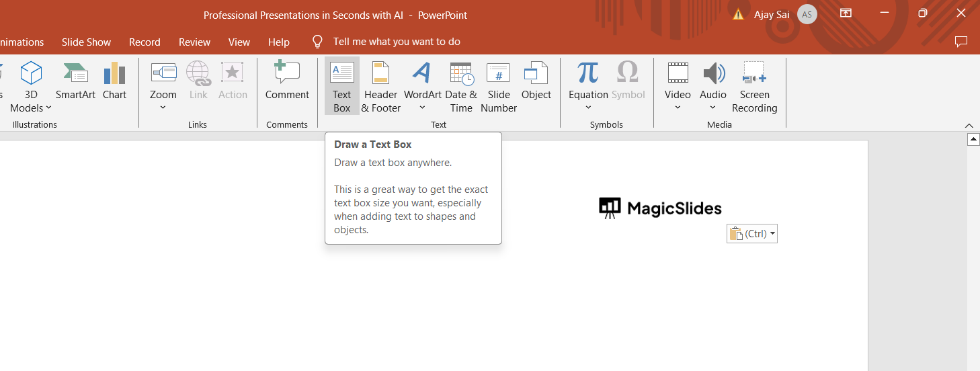Expand the Video insert options
980x371 pixels.
[x=678, y=108]
